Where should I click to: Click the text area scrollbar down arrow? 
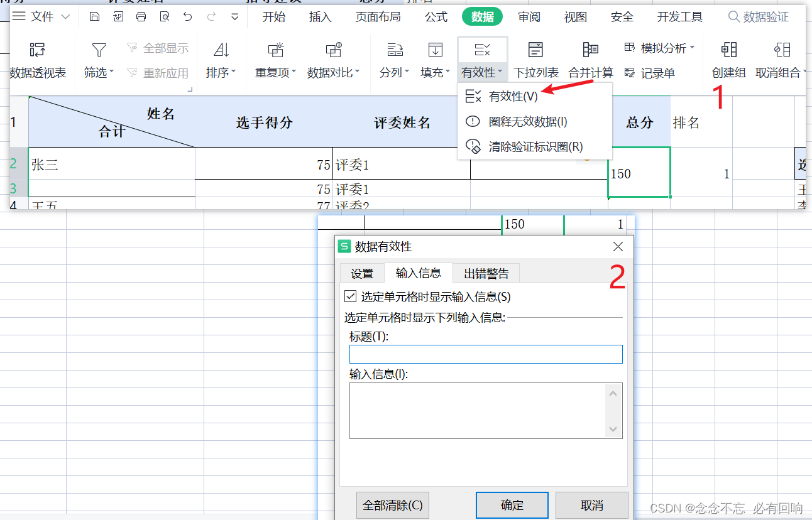pyautogui.click(x=613, y=430)
